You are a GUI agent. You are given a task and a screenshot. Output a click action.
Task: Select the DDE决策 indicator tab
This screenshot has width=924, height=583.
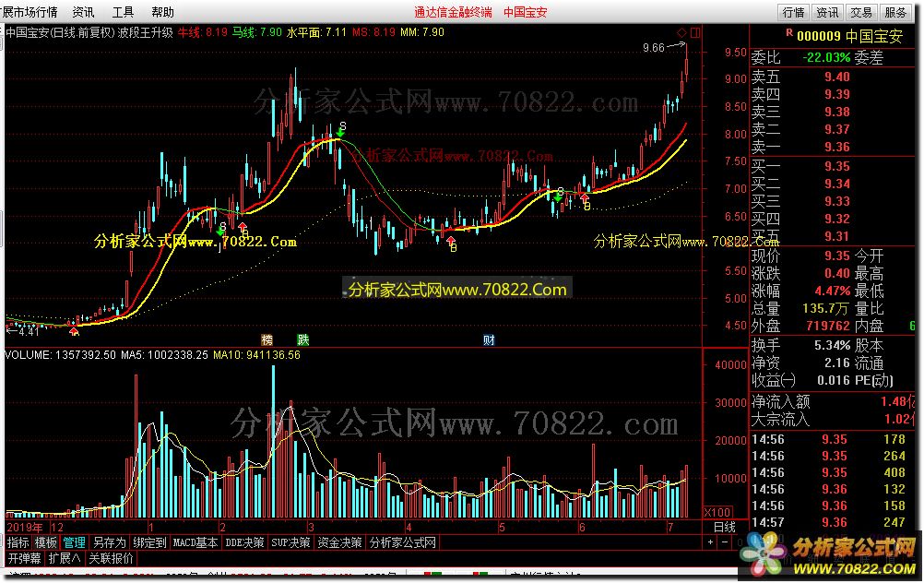click(244, 542)
